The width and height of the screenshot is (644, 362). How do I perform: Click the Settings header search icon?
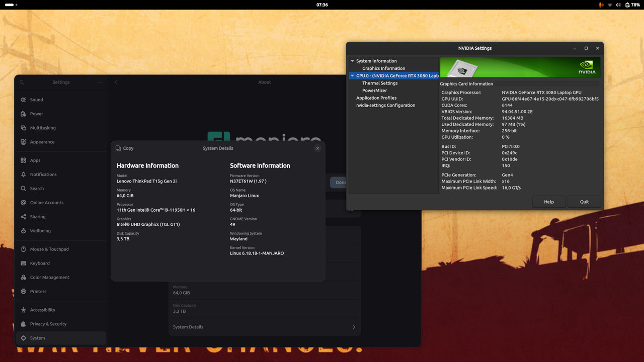(x=22, y=82)
